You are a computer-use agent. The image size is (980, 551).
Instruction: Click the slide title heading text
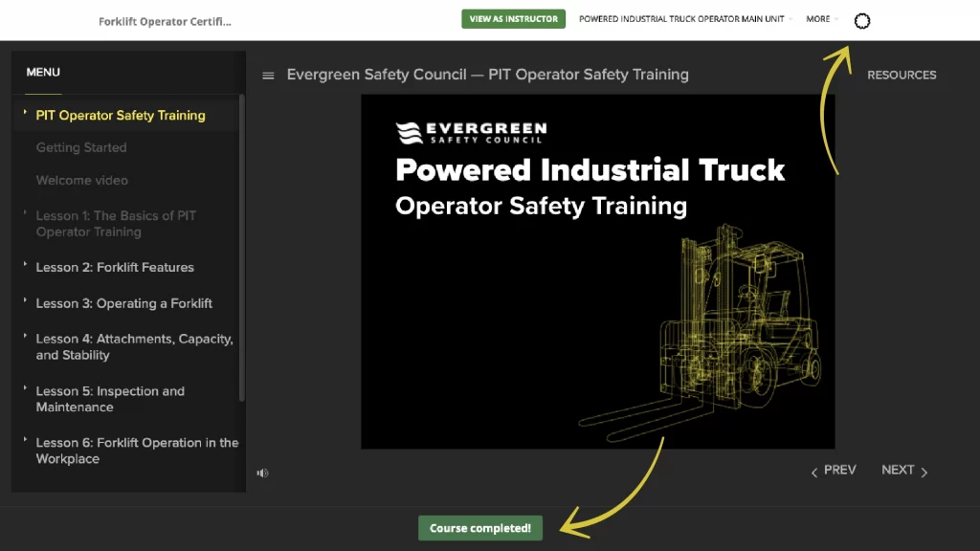pos(487,75)
